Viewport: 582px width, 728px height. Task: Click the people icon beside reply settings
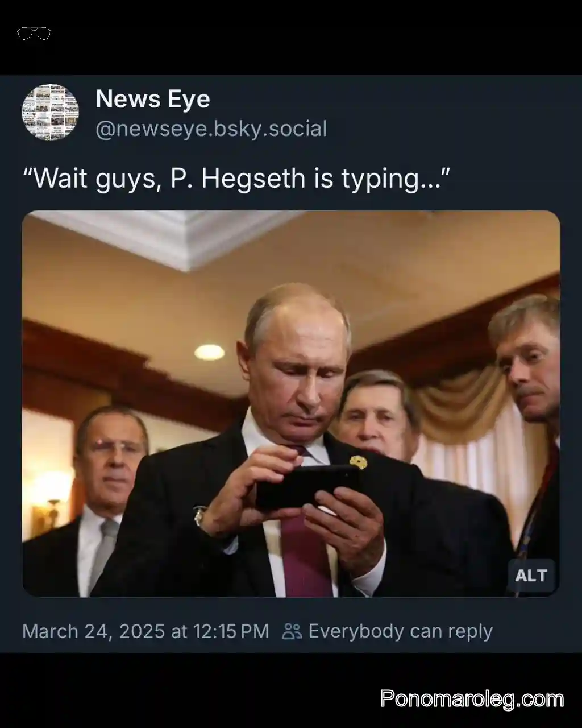pos(292,631)
